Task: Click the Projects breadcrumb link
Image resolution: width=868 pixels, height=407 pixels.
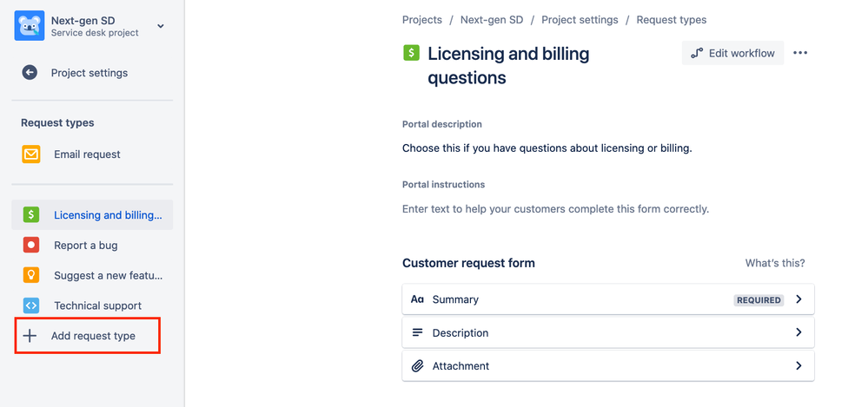Action: (x=422, y=20)
